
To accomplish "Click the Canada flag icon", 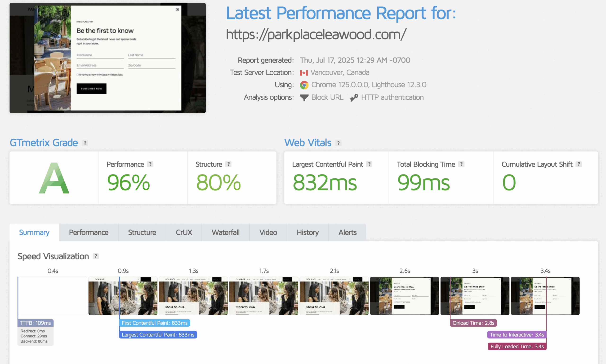I will 304,73.
